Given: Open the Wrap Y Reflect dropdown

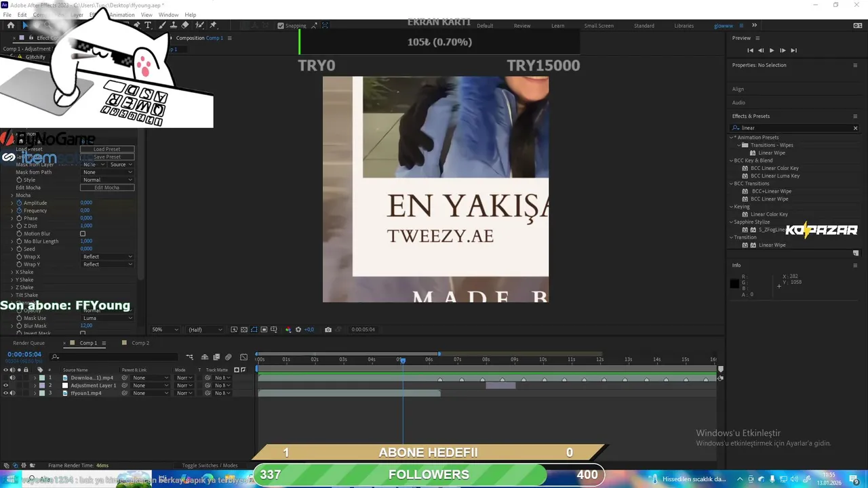Looking at the screenshot, I should pos(107,264).
